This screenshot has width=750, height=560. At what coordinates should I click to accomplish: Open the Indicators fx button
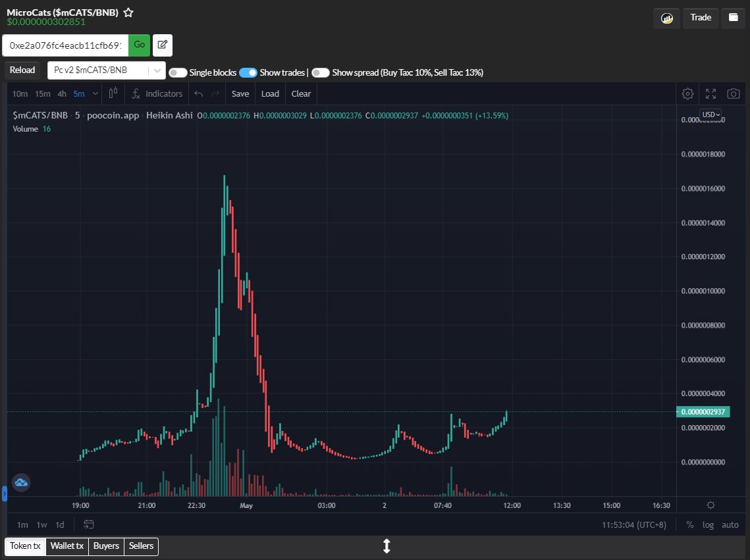click(x=157, y=93)
